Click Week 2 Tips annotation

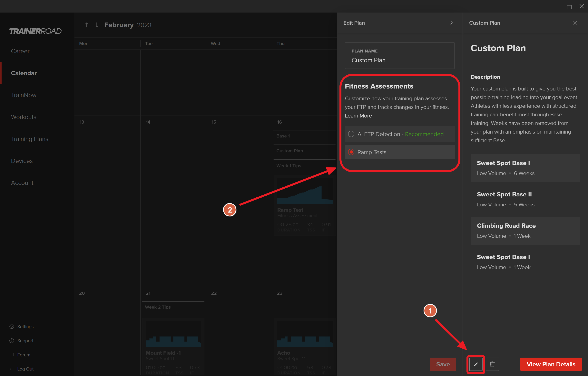point(173,307)
